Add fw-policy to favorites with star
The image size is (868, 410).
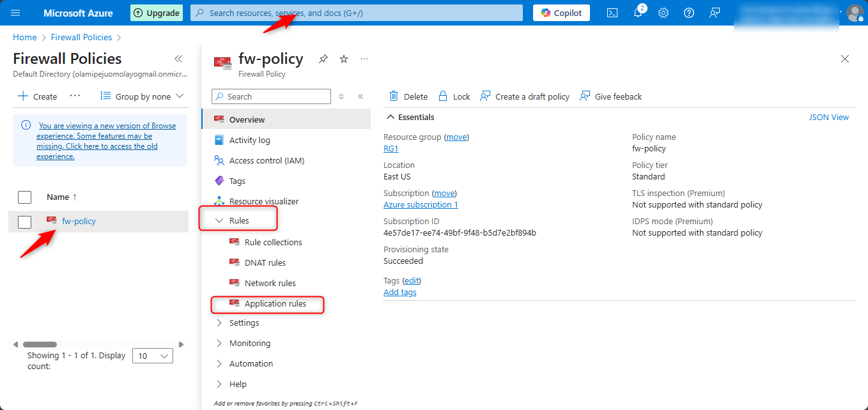(x=344, y=59)
